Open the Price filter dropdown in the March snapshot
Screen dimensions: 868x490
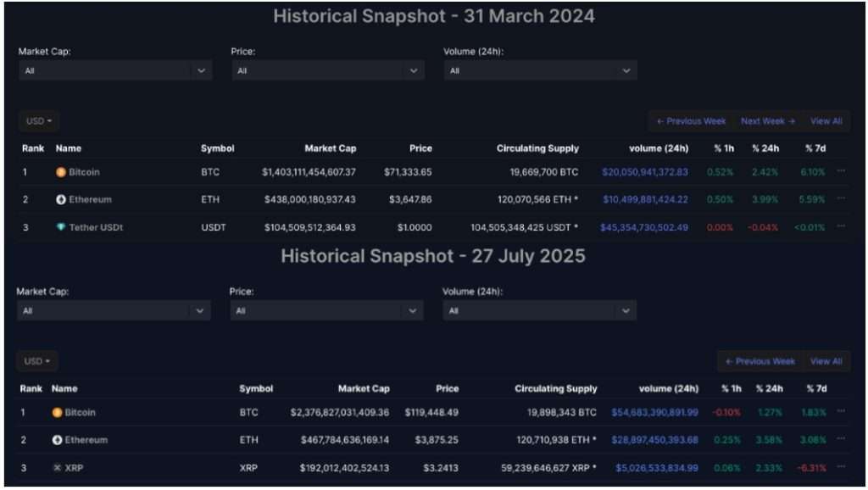click(x=329, y=70)
